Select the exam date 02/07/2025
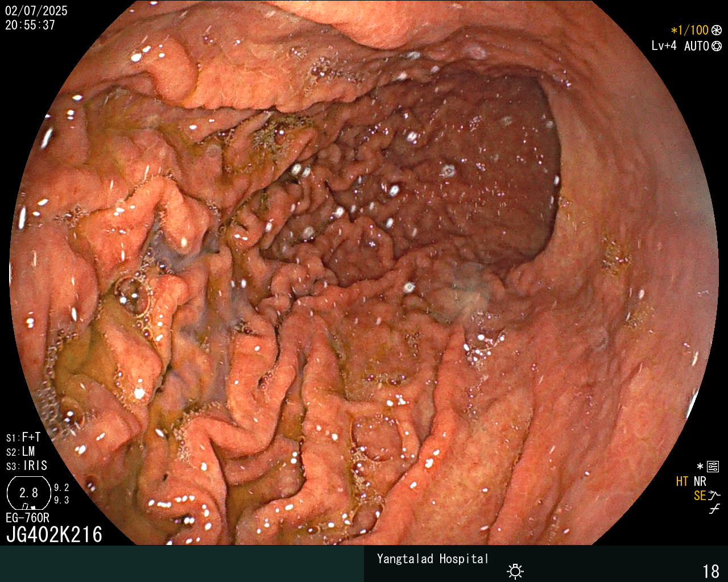 coord(36,11)
